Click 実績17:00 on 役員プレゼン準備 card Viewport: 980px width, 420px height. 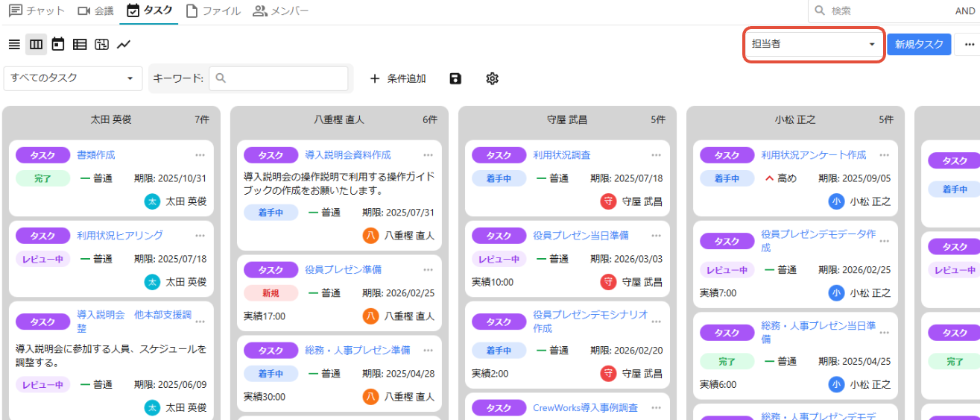tap(265, 316)
